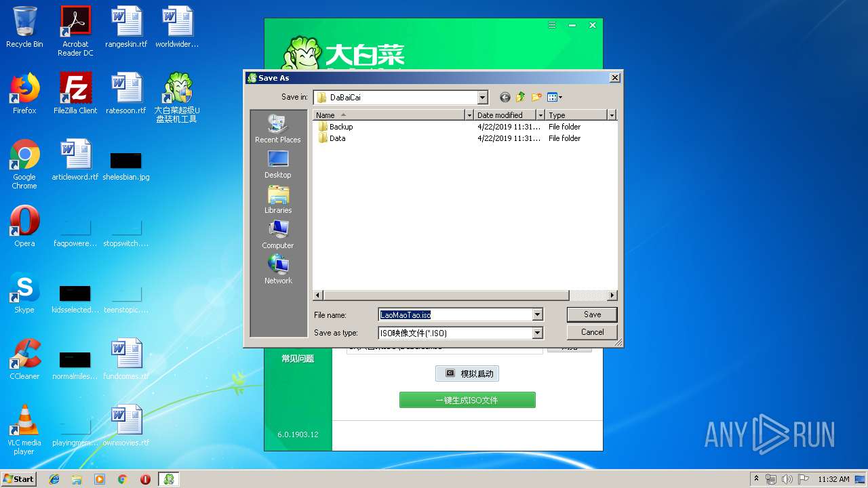Open Recycle Bin on the desktop

(x=24, y=27)
